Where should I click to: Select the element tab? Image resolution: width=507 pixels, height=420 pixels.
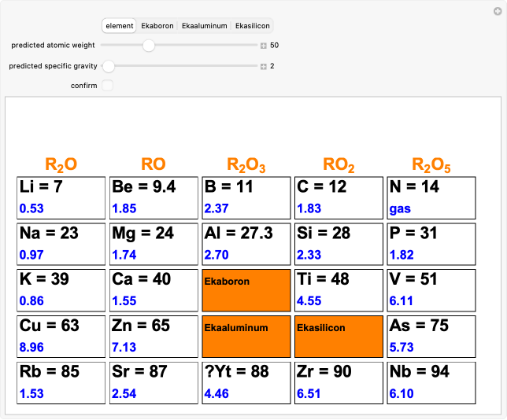pyautogui.click(x=119, y=26)
